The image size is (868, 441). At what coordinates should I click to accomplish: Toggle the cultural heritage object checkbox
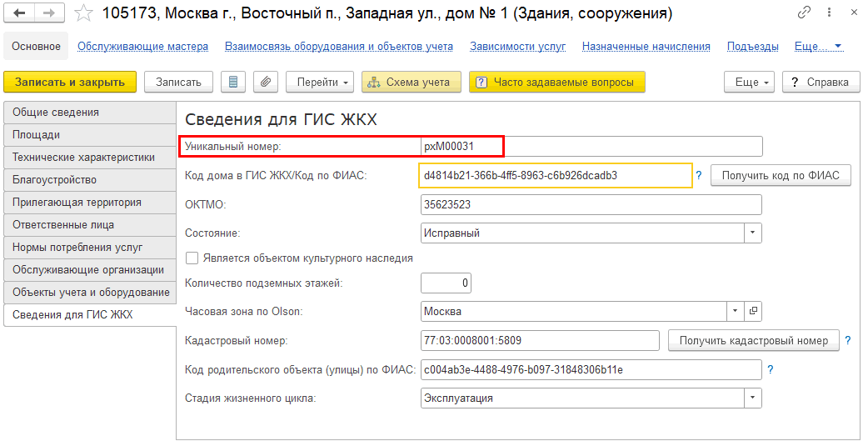(x=192, y=258)
